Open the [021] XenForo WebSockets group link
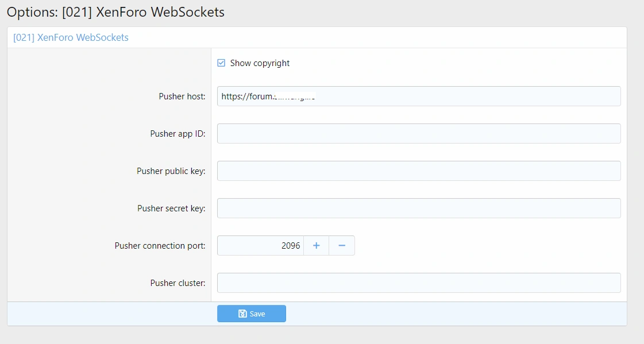This screenshot has height=344, width=644. point(71,37)
